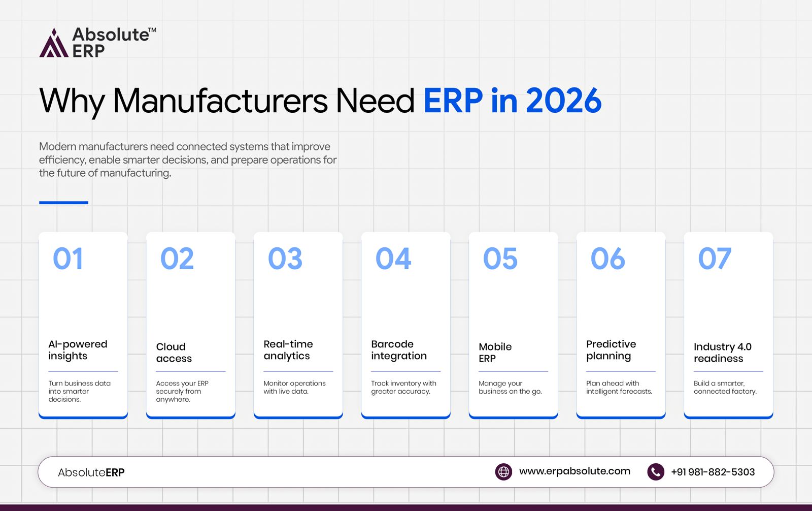Image resolution: width=812 pixels, height=511 pixels.
Task: Click 'Manage your business on the go.'
Action: coord(510,387)
